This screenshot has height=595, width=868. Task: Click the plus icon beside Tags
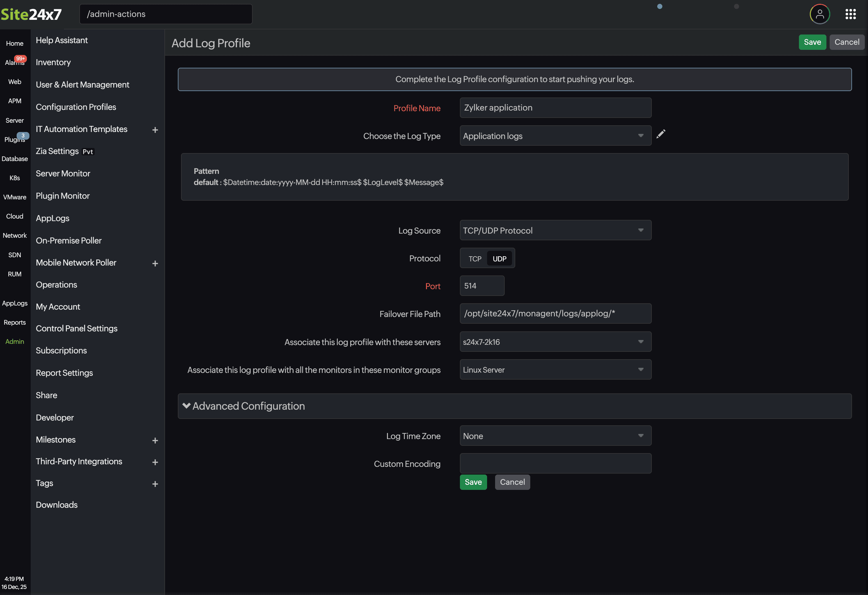(x=155, y=484)
